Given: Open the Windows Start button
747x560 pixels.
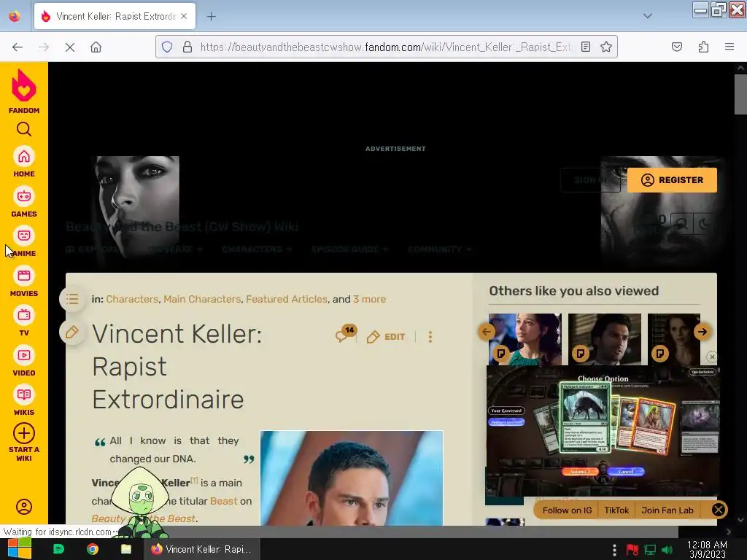Looking at the screenshot, I should tap(20, 549).
